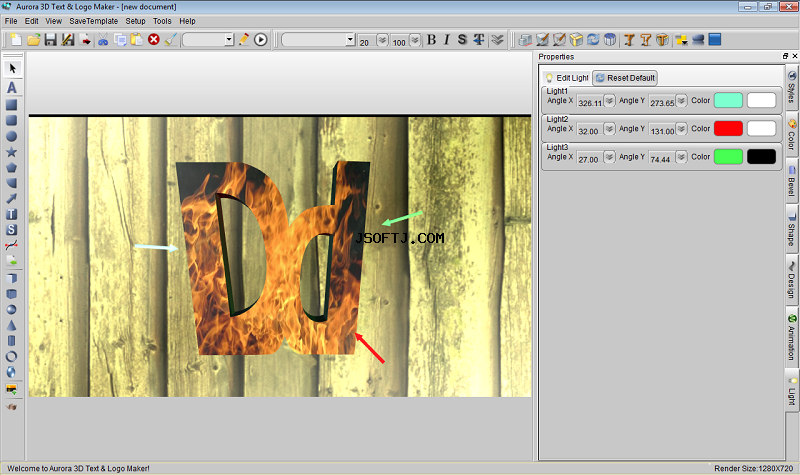Open the Setup menu

tap(135, 21)
